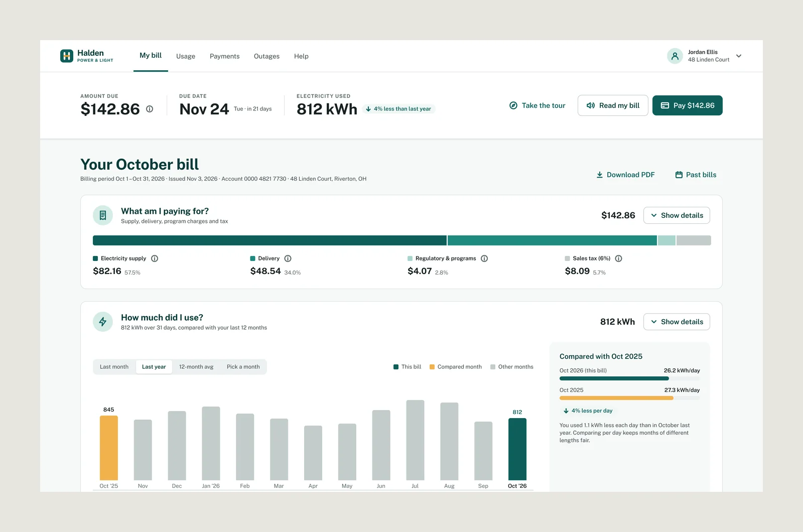Click the receipt icon beside What am I paying for
The width and height of the screenshot is (803, 532).
[x=103, y=215]
